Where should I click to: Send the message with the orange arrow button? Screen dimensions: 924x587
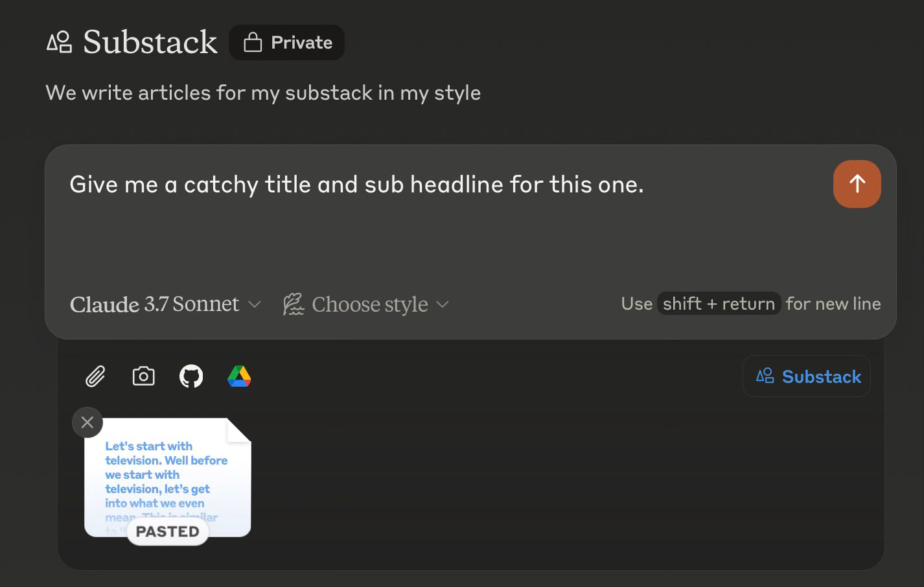pyautogui.click(x=857, y=184)
